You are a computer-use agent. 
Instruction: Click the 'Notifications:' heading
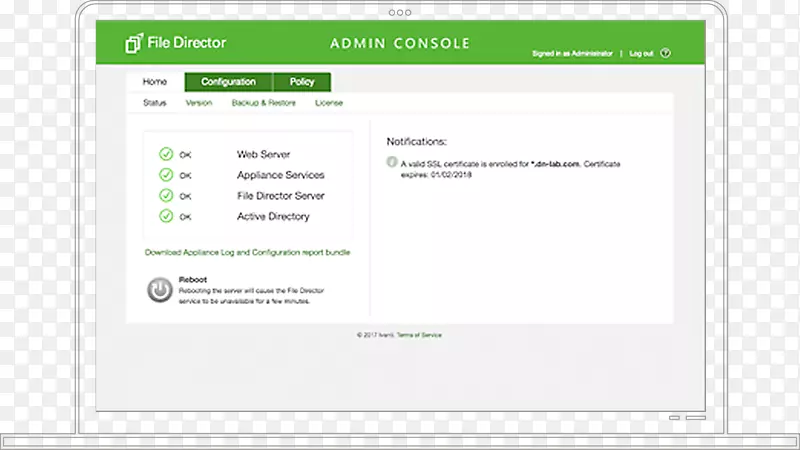[416, 141]
